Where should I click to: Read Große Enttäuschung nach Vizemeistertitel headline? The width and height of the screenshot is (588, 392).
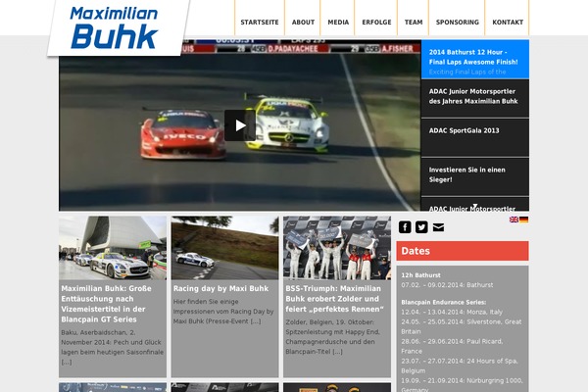click(x=107, y=304)
